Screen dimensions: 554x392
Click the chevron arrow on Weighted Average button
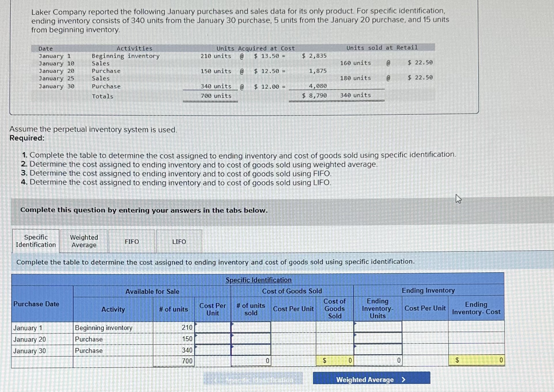pos(403,380)
